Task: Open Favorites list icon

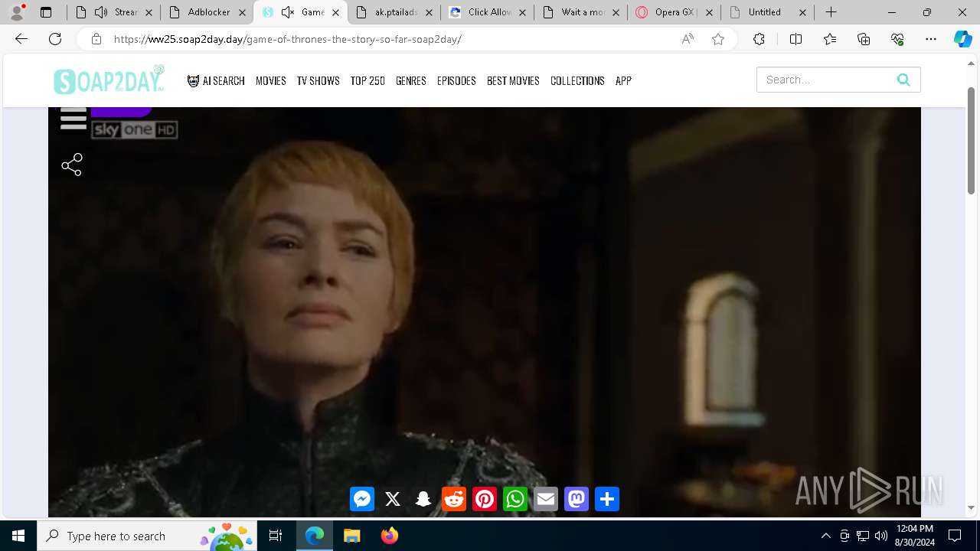Action: coord(830,39)
